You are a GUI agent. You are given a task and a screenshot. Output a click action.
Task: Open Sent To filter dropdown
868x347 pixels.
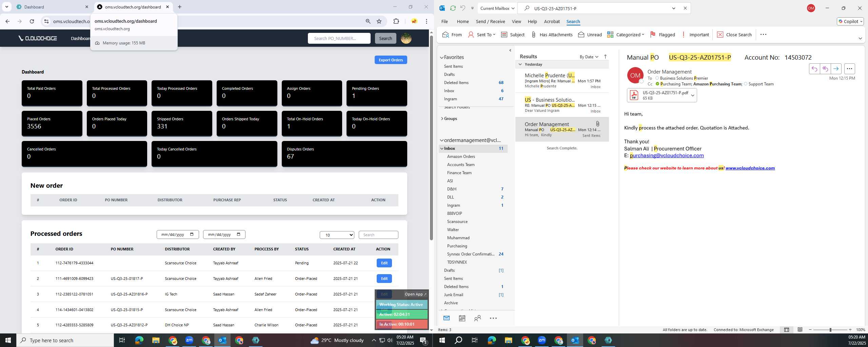point(482,35)
